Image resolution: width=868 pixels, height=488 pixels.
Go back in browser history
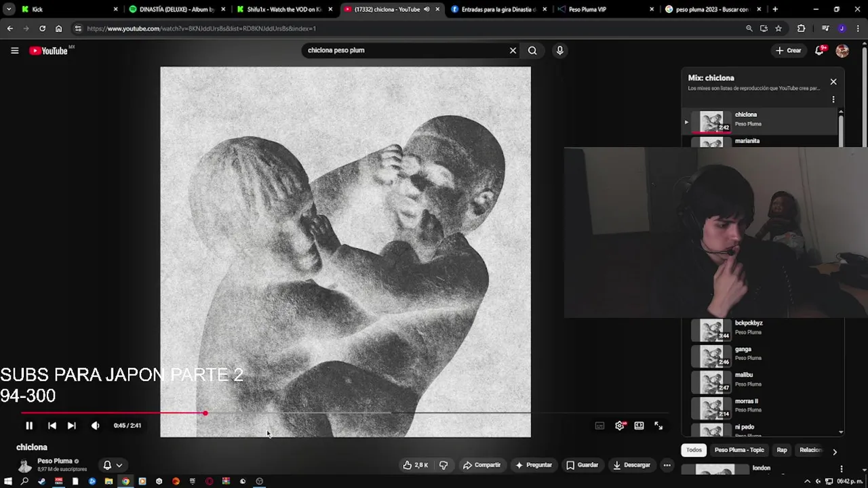tap(9, 28)
